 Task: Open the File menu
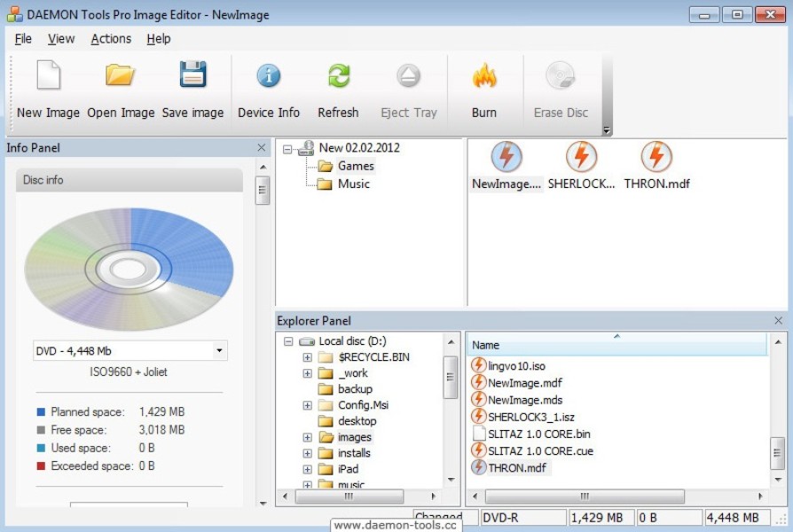(23, 39)
